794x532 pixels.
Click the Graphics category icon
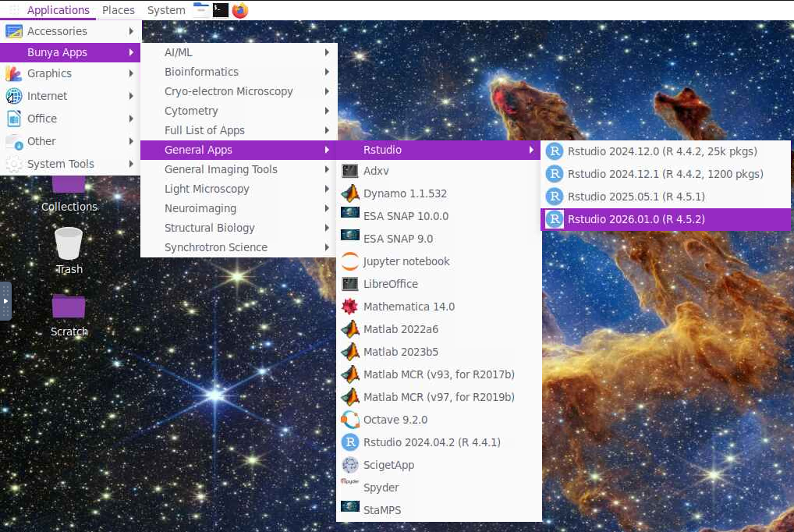14,73
